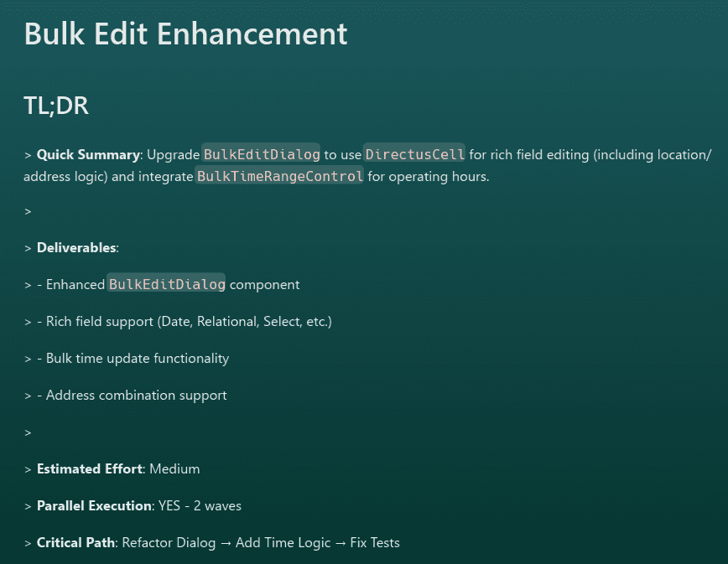The height and width of the screenshot is (564, 728).
Task: Click the Address combination support line
Action: tap(136, 396)
